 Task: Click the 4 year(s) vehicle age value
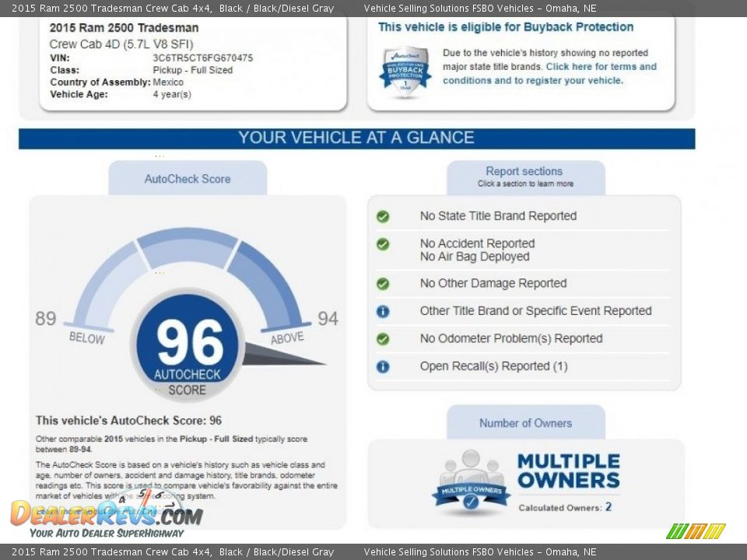pyautogui.click(x=172, y=94)
